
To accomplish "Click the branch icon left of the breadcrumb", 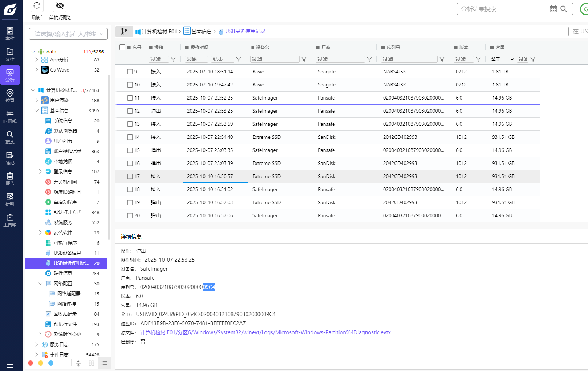I will (x=124, y=32).
